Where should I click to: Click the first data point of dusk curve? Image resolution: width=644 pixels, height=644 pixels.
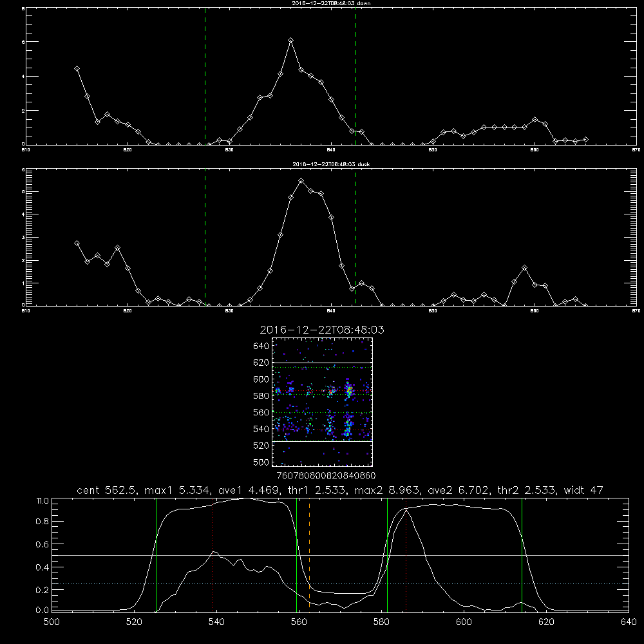pyautogui.click(x=77, y=243)
